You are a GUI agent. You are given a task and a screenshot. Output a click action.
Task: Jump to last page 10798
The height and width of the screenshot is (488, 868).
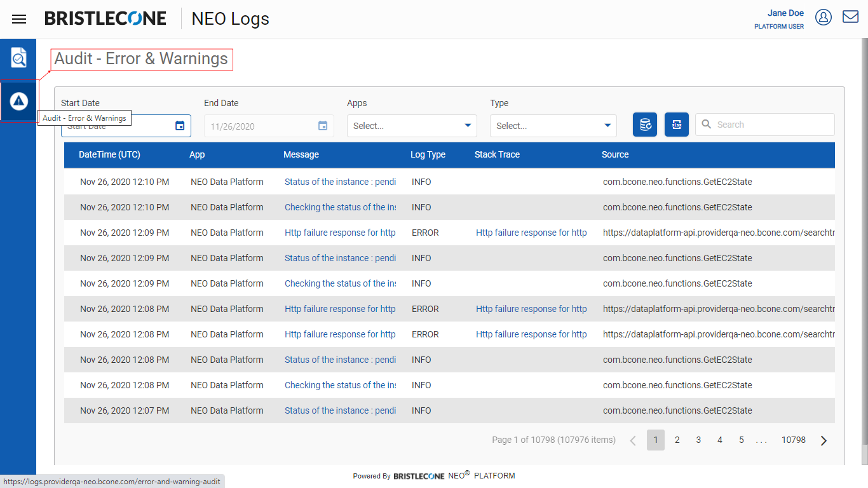point(793,440)
